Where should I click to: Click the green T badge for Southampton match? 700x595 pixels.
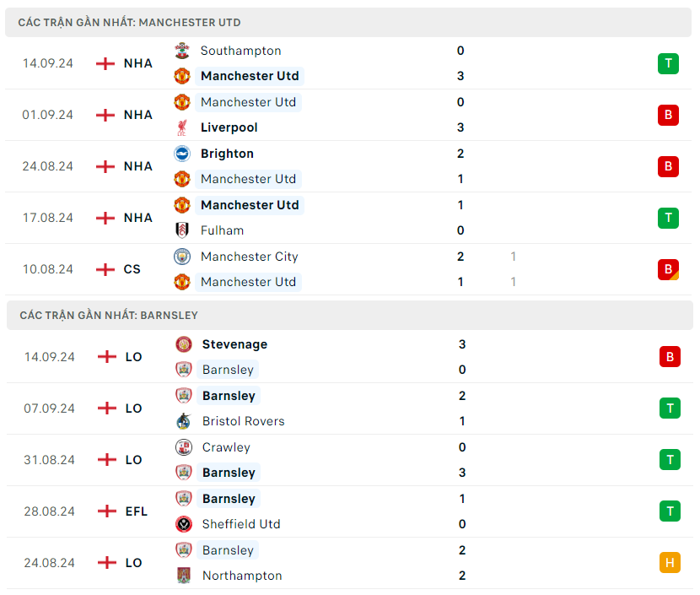click(x=668, y=63)
